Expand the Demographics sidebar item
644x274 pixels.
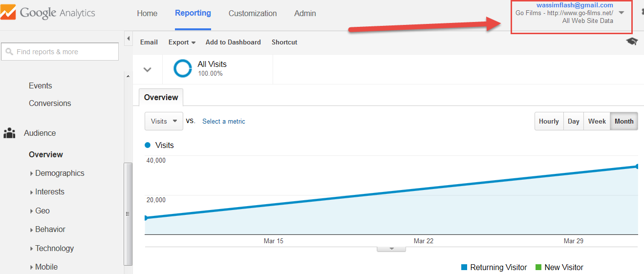[57, 173]
